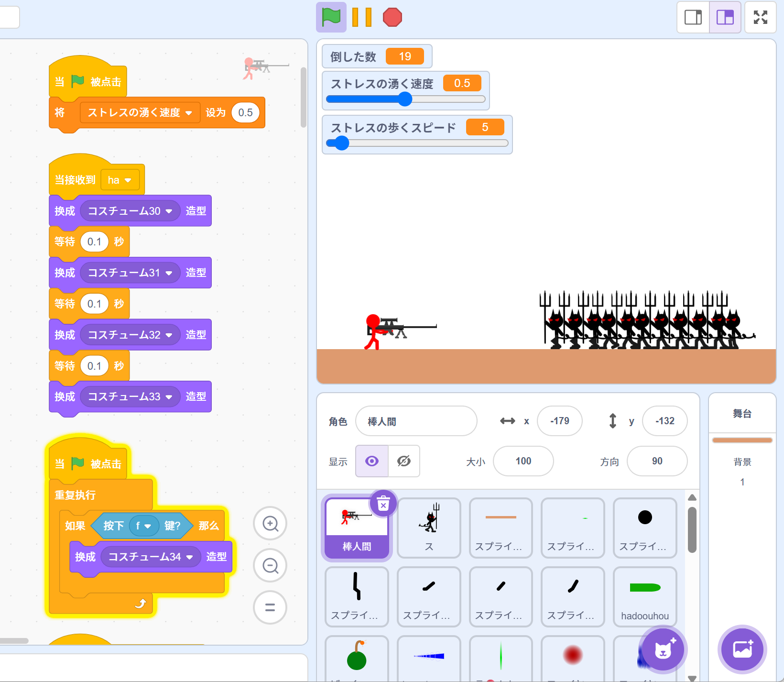Select the hadoouhou sprite thumbnail
The image size is (784, 682).
(644, 596)
